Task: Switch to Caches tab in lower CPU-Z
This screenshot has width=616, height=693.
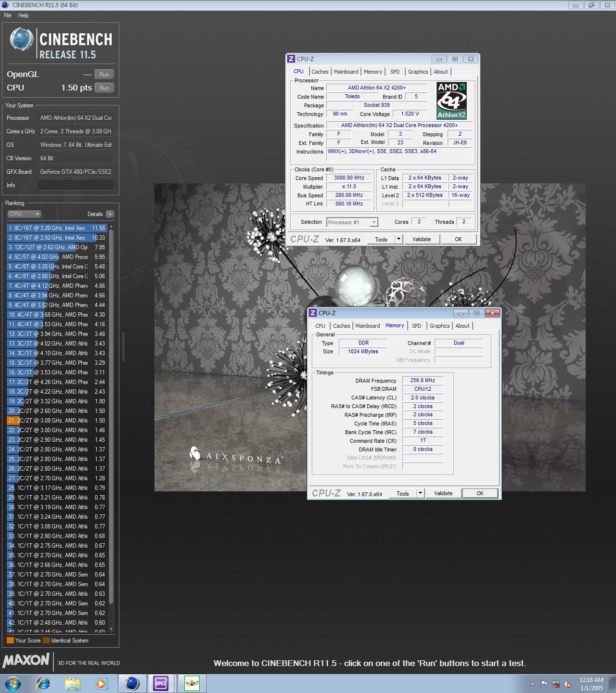Action: 341,326
